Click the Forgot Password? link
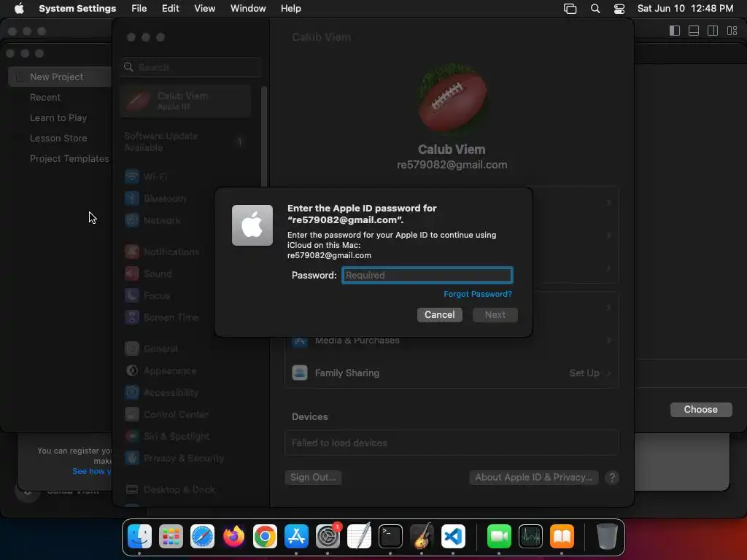 [477, 294]
